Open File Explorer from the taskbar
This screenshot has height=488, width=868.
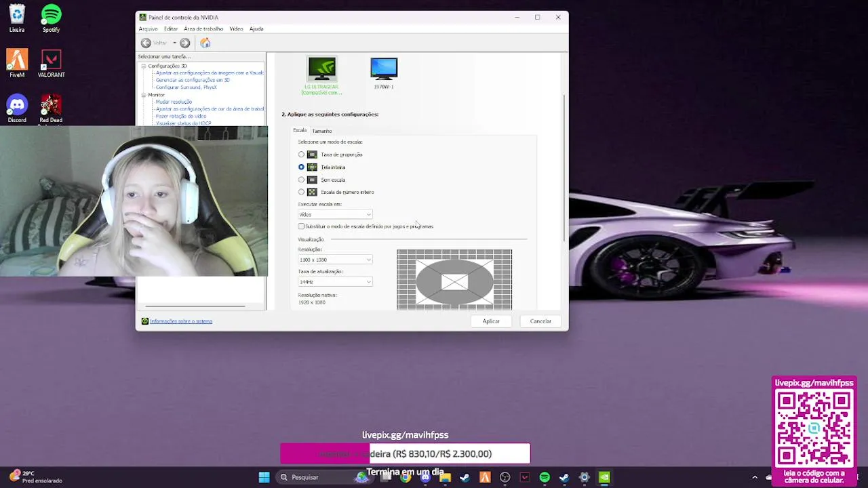(445, 477)
